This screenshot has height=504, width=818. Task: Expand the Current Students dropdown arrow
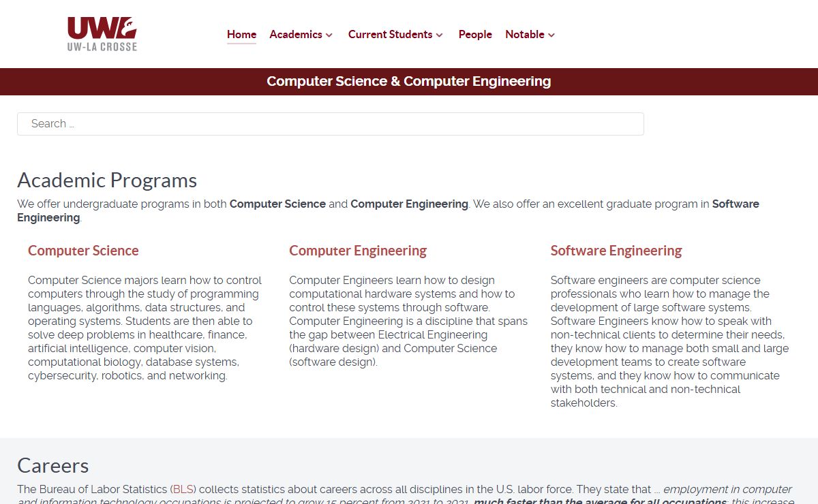(x=440, y=35)
